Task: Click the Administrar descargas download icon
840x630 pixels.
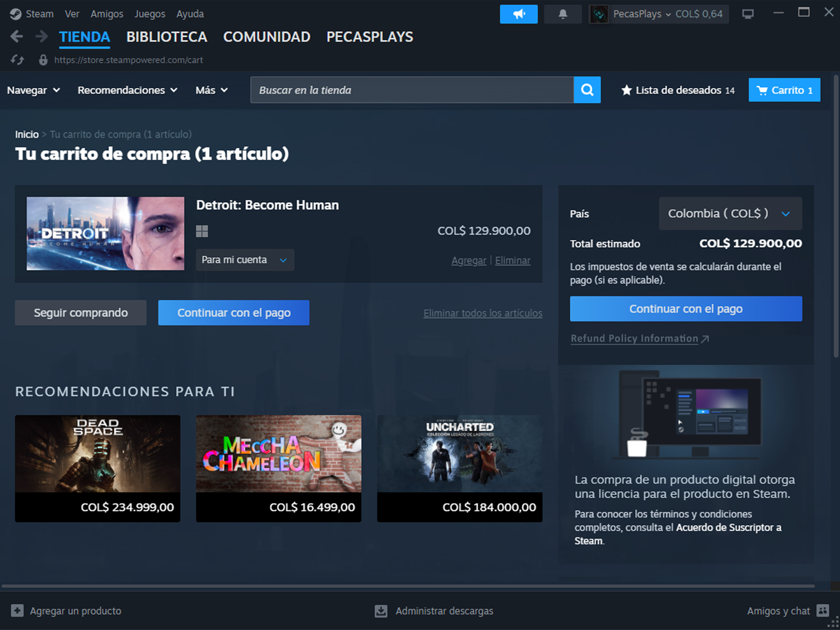Action: click(x=381, y=611)
